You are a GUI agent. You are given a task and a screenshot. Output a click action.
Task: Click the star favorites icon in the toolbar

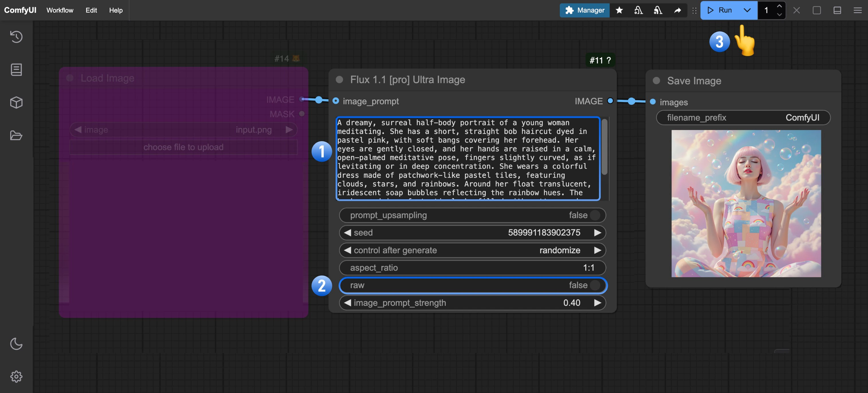pos(619,10)
